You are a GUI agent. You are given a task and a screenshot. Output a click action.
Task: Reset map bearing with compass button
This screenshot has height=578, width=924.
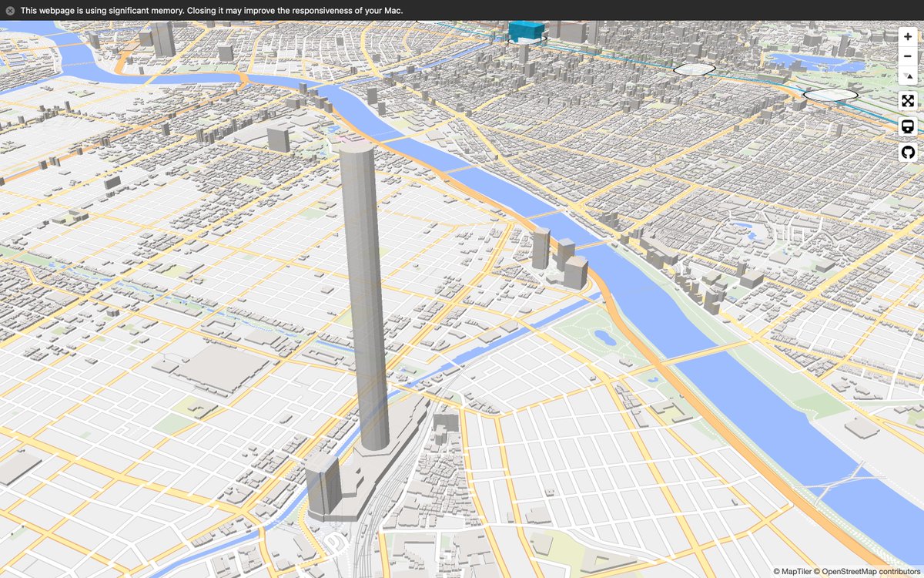[x=908, y=76]
